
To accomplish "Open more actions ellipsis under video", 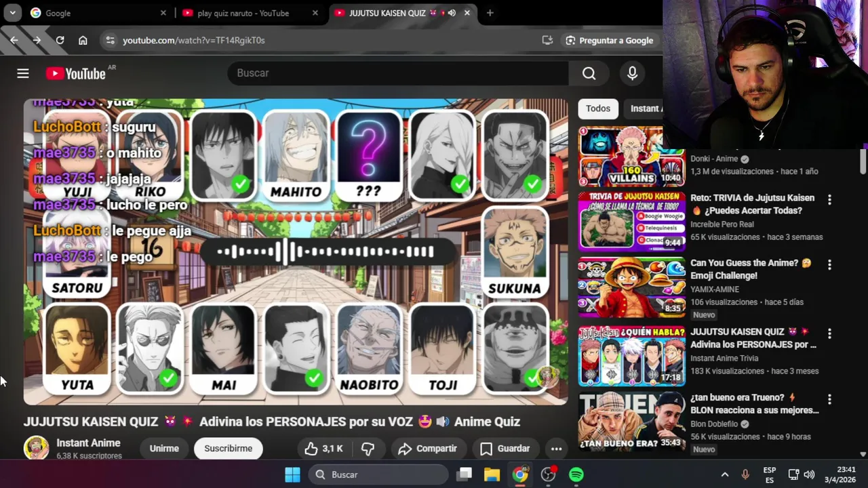I will 556,449.
